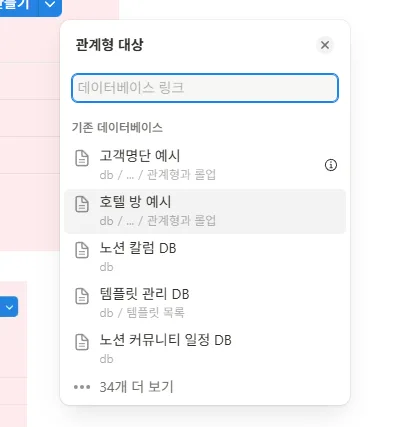
Task: Click page icon beside 템플릿 관리 DB
Action: click(x=82, y=296)
